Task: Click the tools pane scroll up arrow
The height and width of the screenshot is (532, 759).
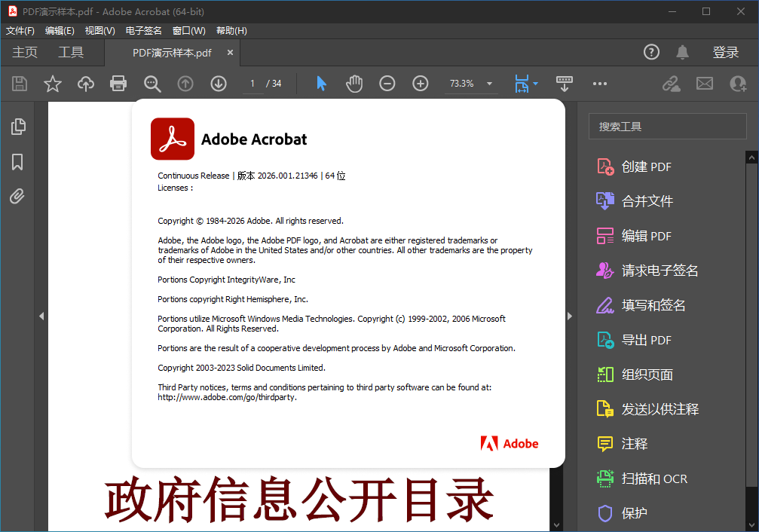Action: tap(751, 157)
